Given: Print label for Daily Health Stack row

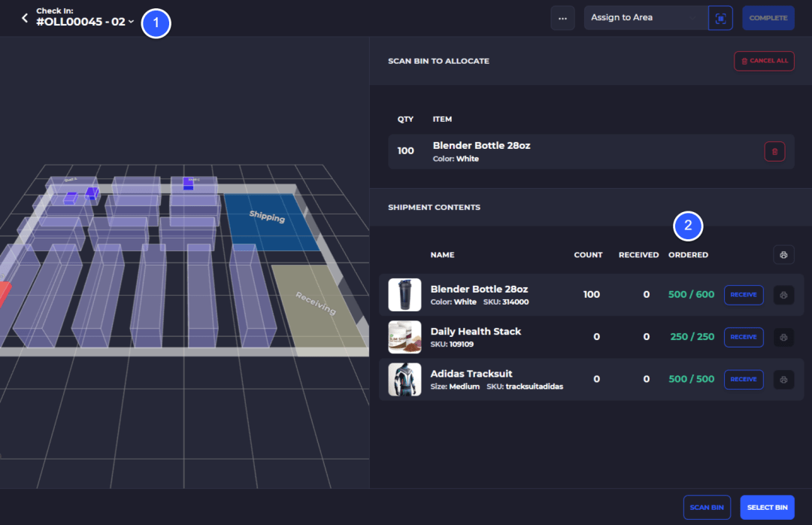Looking at the screenshot, I should (x=783, y=338).
